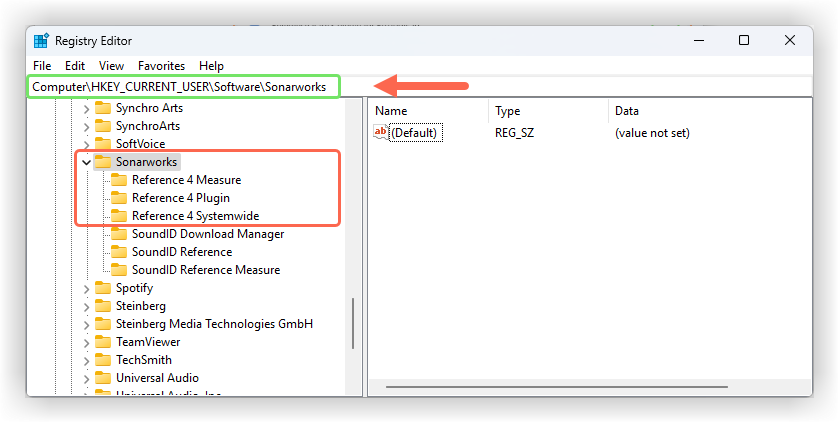Click the Steinberg folder icon
The width and height of the screenshot is (839, 423).
pos(103,306)
